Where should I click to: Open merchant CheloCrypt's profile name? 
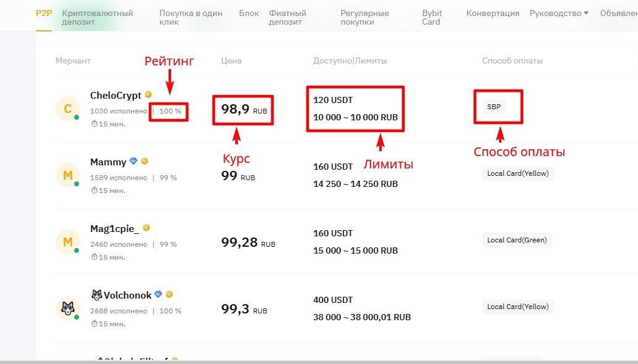click(115, 95)
